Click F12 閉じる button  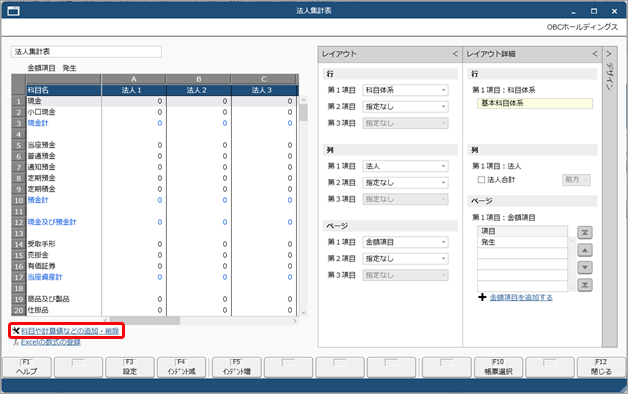coord(601,367)
